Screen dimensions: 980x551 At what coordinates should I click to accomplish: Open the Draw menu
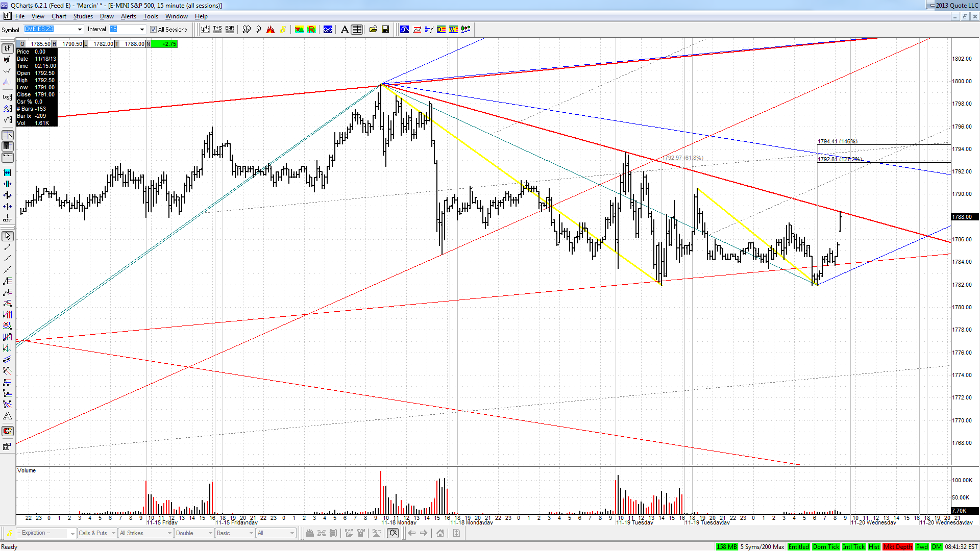[x=107, y=16]
